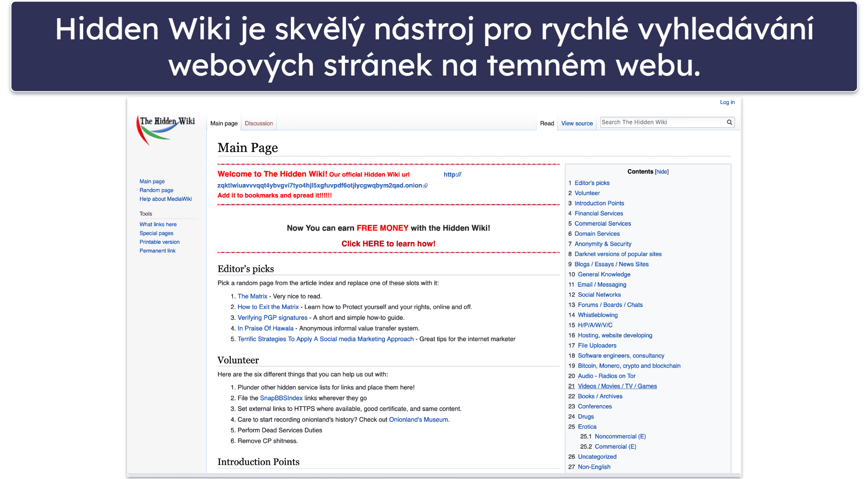Open How to Exit the Matrix
Image resolution: width=868 pixels, height=479 pixels.
(x=268, y=307)
